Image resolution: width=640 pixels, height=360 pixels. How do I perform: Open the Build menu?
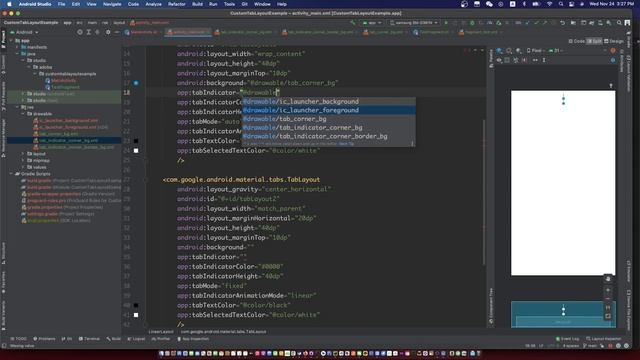pyautogui.click(x=198, y=4)
